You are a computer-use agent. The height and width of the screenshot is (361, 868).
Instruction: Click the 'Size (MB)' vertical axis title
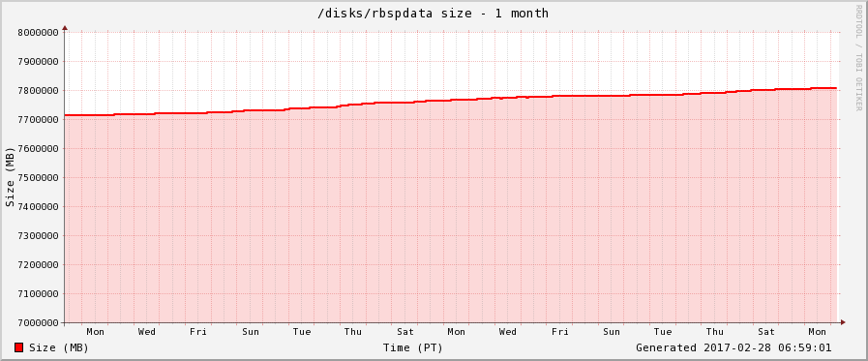point(10,177)
